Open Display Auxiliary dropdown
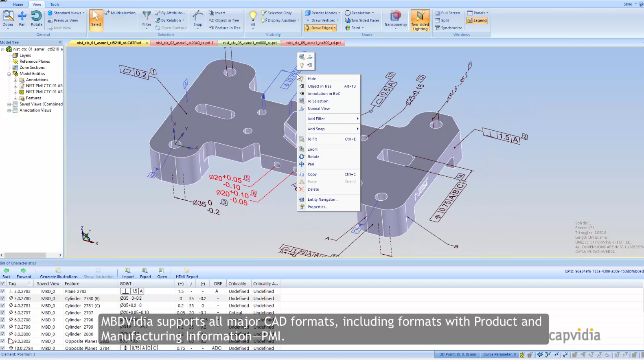 280,20
